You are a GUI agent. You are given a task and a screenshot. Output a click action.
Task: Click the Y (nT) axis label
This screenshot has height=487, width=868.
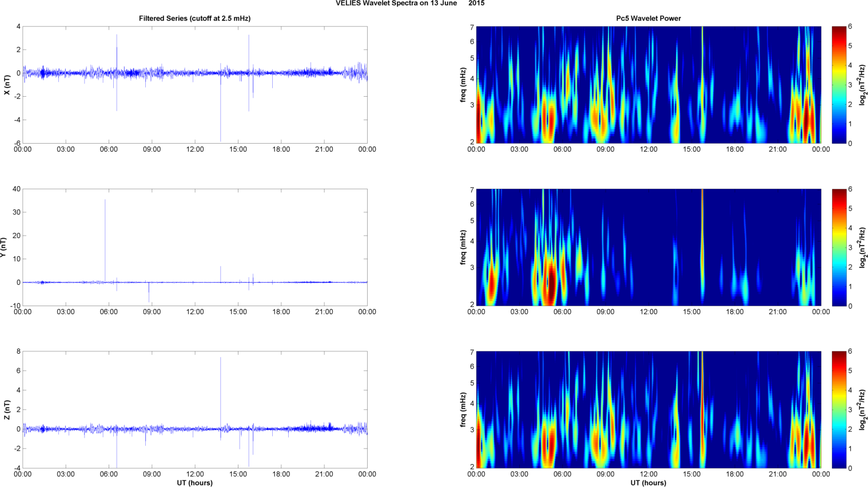3,247
